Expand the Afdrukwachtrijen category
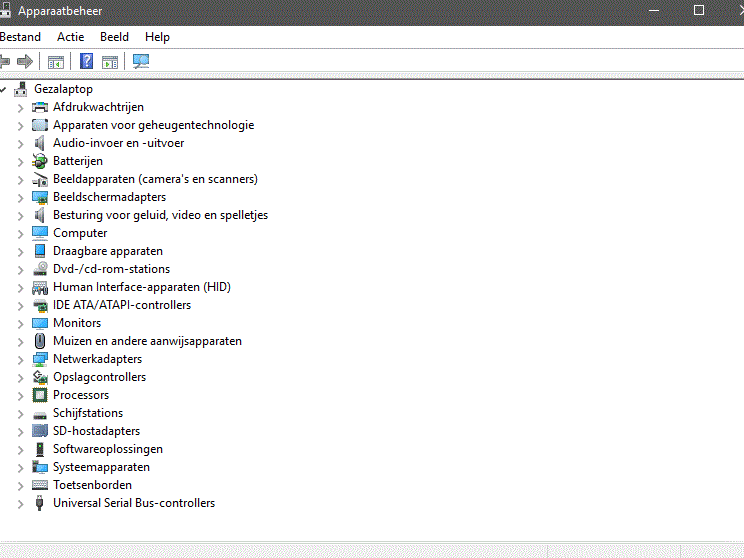Viewport: 744px width, 558px height. 20,108
